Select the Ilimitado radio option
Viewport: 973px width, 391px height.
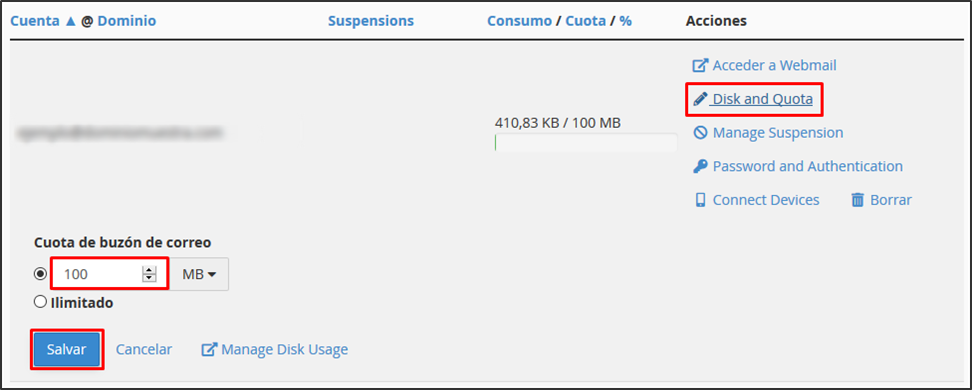(x=40, y=302)
